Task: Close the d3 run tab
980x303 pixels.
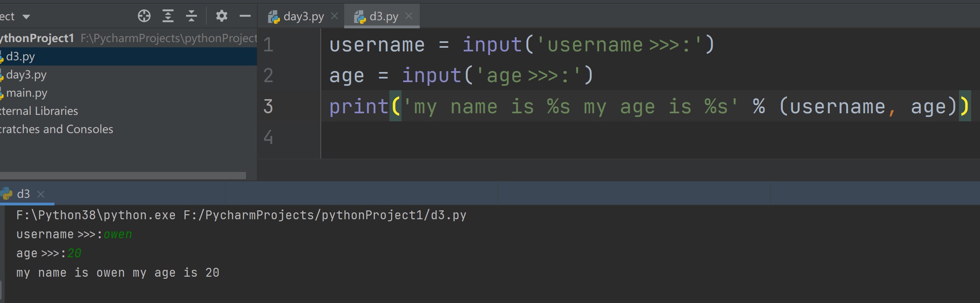Action: pyautogui.click(x=41, y=194)
